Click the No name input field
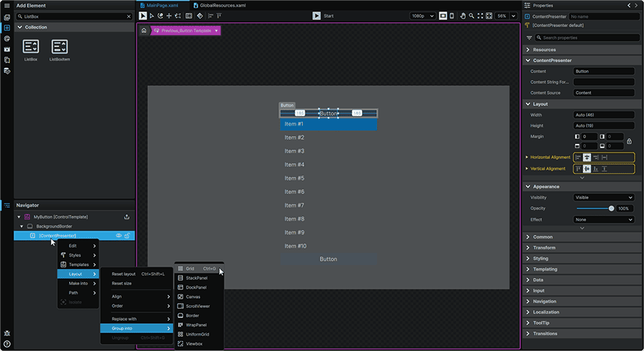Image resolution: width=644 pixels, height=351 pixels. [x=604, y=16]
